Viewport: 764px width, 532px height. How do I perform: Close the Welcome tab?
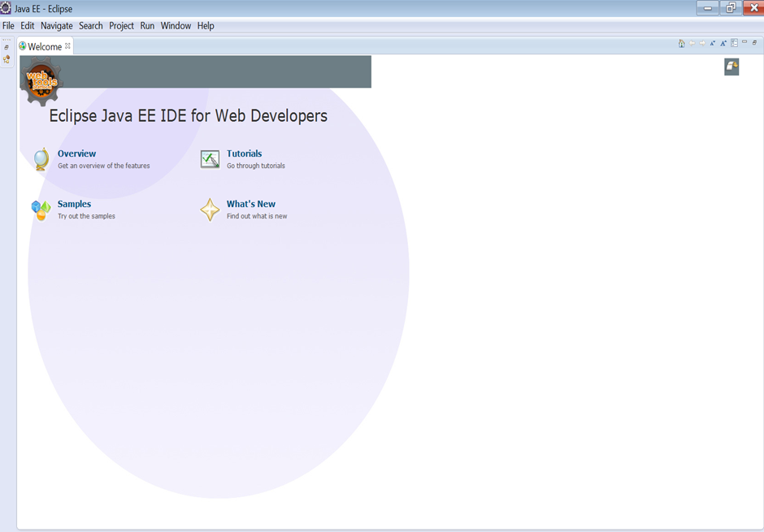click(x=67, y=46)
